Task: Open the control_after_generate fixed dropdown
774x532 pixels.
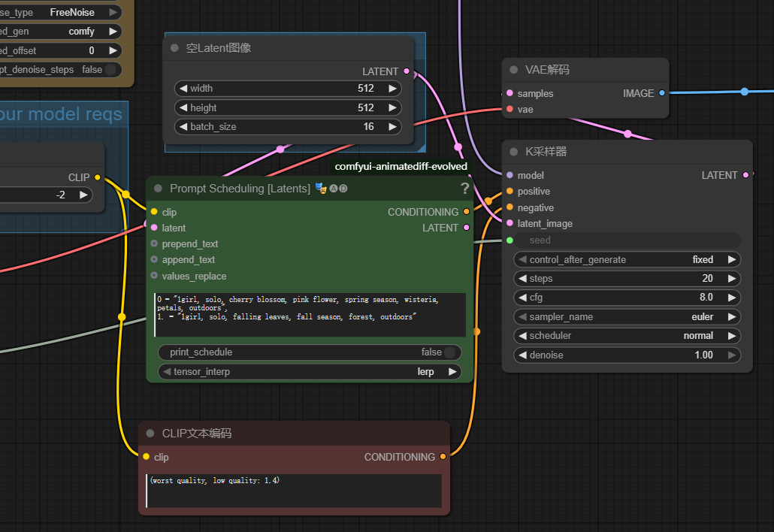Action: 627,260
